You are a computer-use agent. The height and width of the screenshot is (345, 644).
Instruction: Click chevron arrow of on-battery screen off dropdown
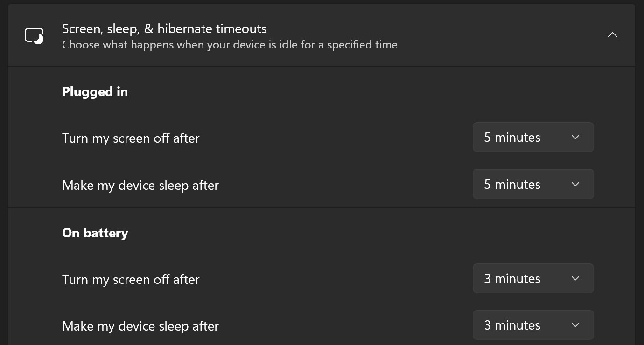575,279
